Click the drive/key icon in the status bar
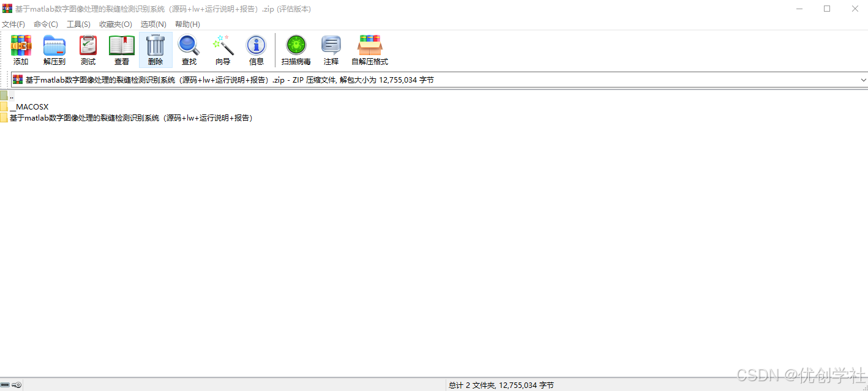Image resolution: width=868 pixels, height=391 pixels. coord(11,385)
